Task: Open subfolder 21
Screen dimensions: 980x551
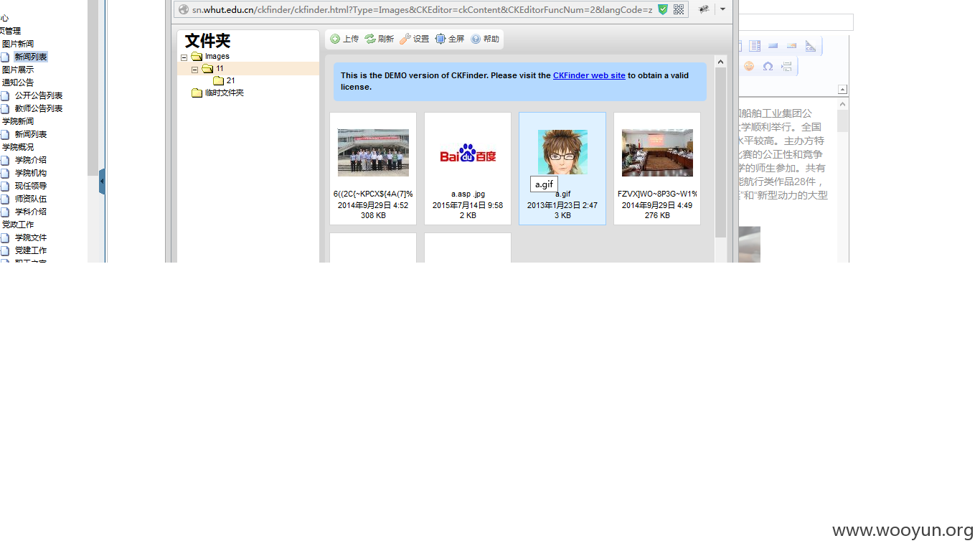Action: click(230, 80)
